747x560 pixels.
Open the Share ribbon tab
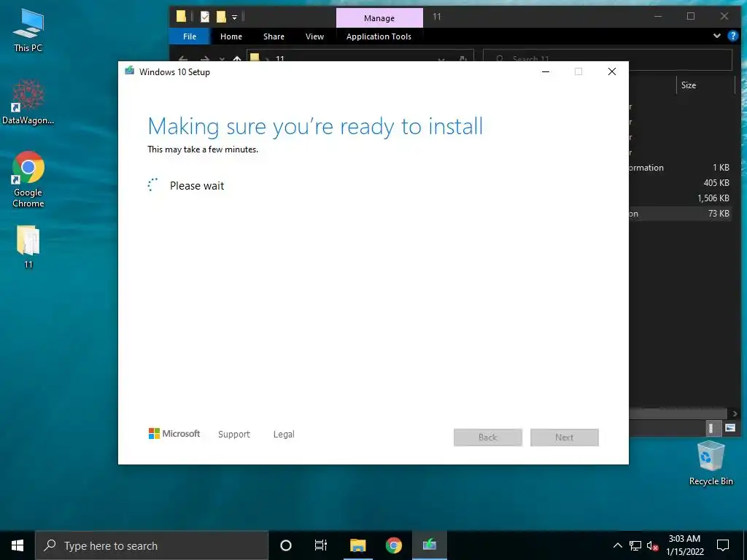pos(274,36)
